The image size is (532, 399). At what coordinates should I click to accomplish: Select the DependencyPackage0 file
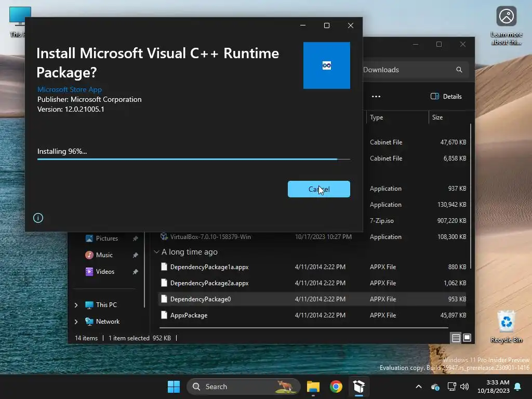click(x=312, y=299)
